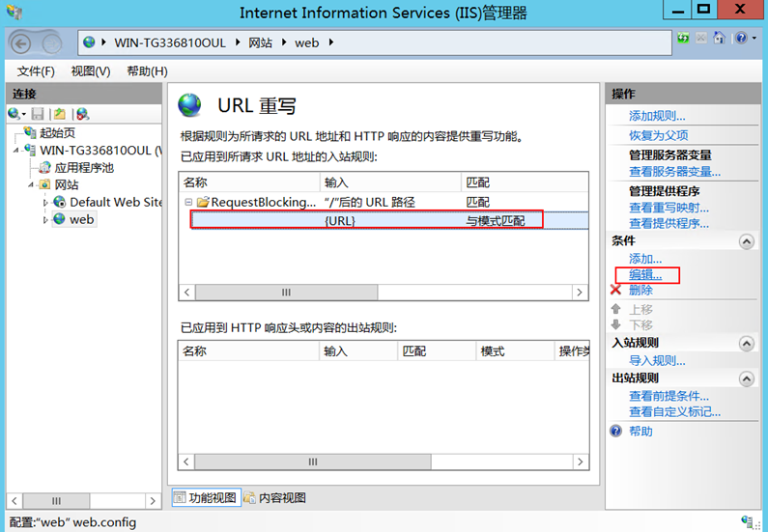
Task: Open the 视图(V) menu
Action: 91,71
